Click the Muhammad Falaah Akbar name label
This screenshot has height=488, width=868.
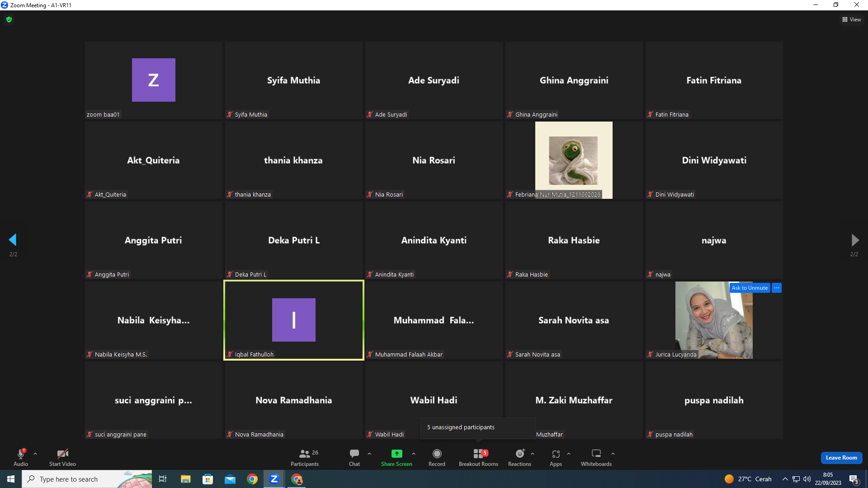tap(409, 355)
